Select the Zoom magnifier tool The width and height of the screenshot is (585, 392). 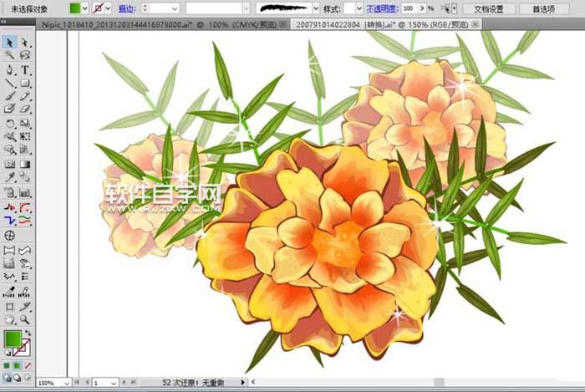point(25,319)
